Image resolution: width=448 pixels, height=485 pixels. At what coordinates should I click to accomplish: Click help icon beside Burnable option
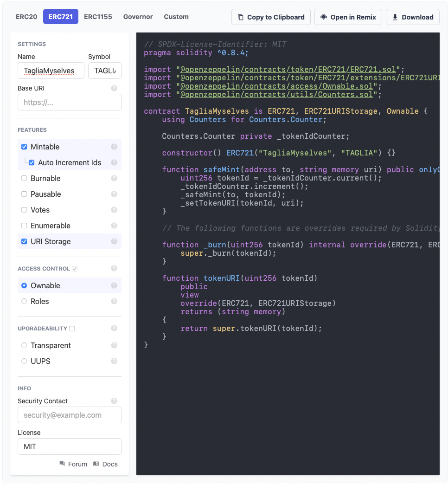click(114, 178)
